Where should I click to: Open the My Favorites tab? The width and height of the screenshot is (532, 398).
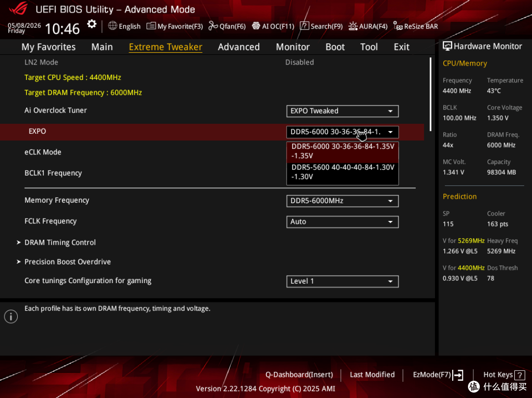click(x=48, y=47)
